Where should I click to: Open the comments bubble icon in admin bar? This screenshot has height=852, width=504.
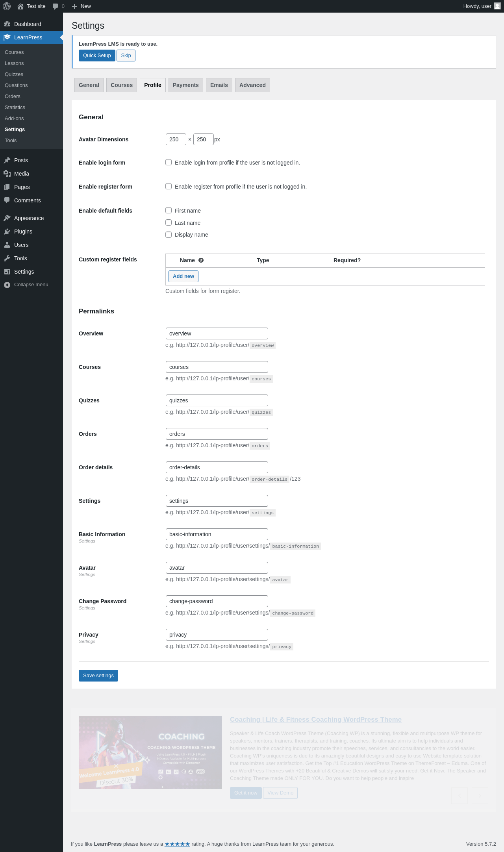[x=55, y=6]
